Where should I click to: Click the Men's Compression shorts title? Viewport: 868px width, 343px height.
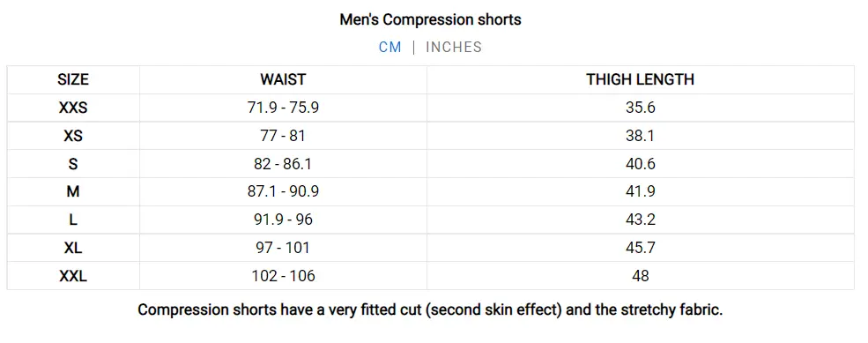431,20
